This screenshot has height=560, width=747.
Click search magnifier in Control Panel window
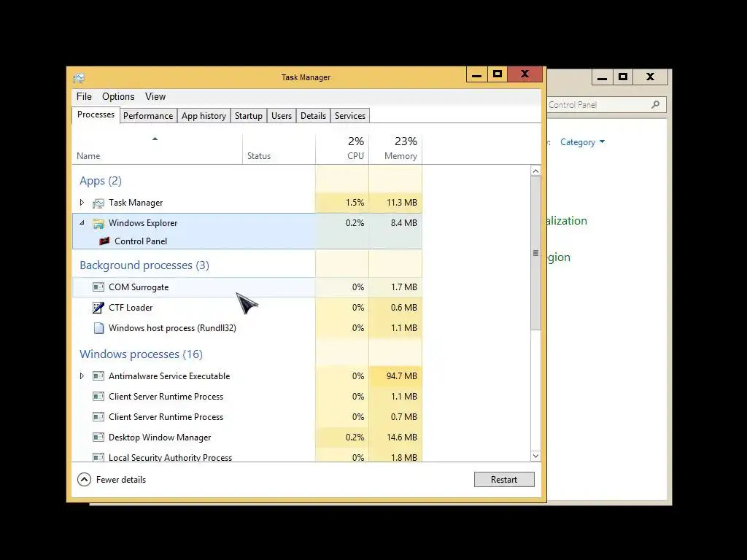pos(656,105)
